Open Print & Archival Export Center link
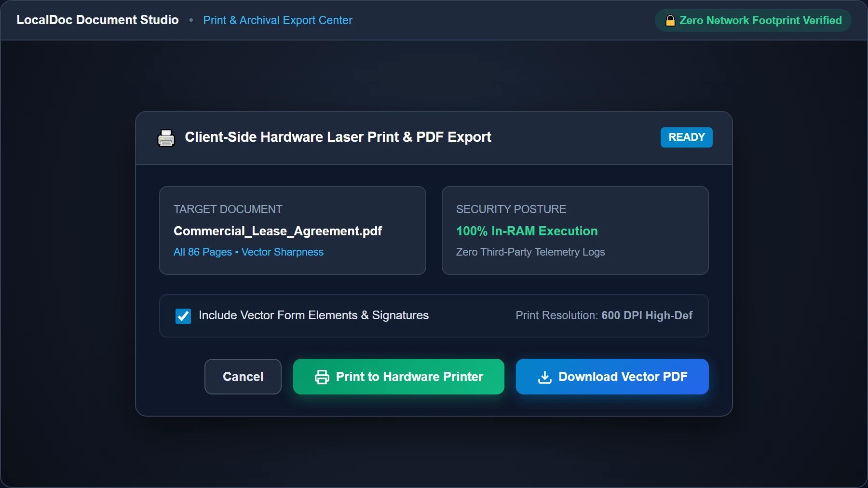 pos(278,20)
